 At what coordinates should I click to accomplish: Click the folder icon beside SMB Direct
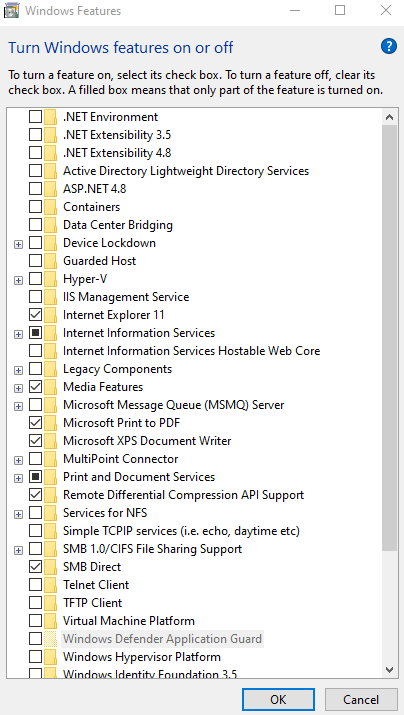click(x=50, y=567)
